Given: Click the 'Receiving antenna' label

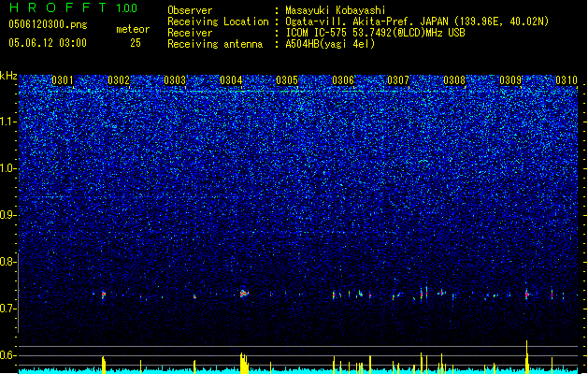Looking at the screenshot, I should point(215,44).
